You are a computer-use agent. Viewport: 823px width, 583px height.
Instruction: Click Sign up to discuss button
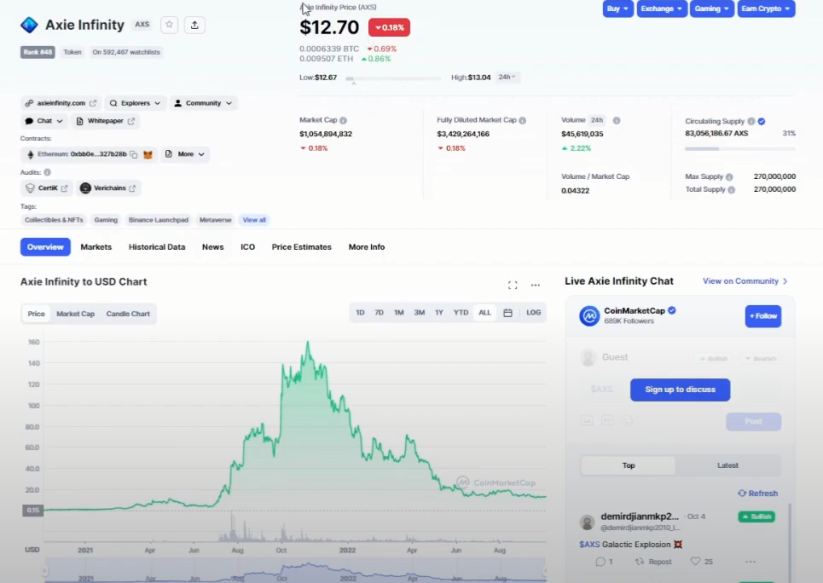[x=680, y=390]
